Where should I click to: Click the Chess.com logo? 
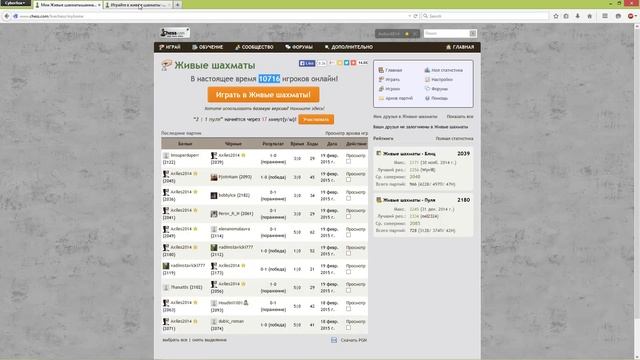click(175, 33)
